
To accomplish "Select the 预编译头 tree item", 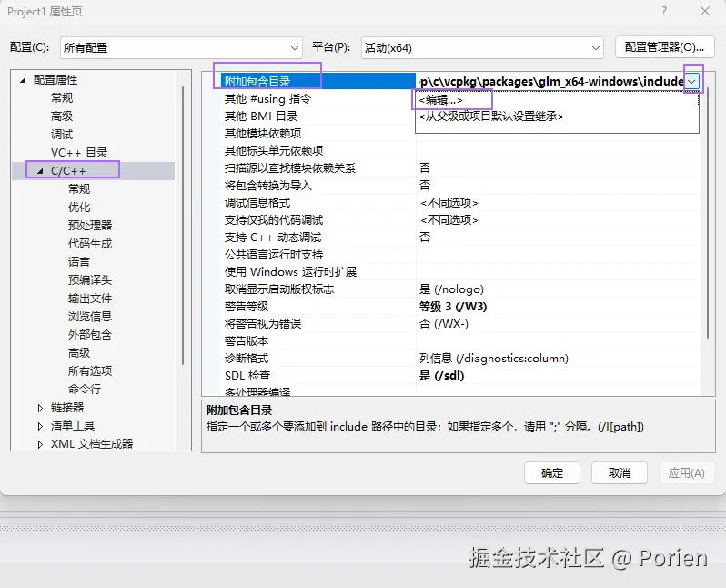I will pos(90,279).
